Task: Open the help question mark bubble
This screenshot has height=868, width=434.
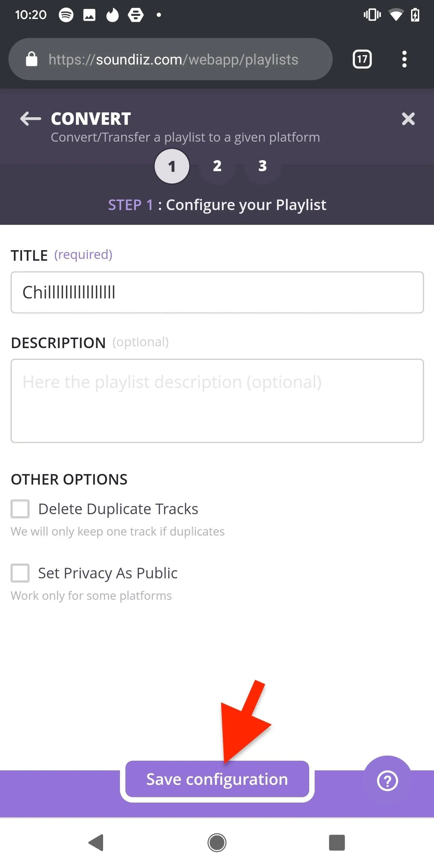Action: point(388,780)
